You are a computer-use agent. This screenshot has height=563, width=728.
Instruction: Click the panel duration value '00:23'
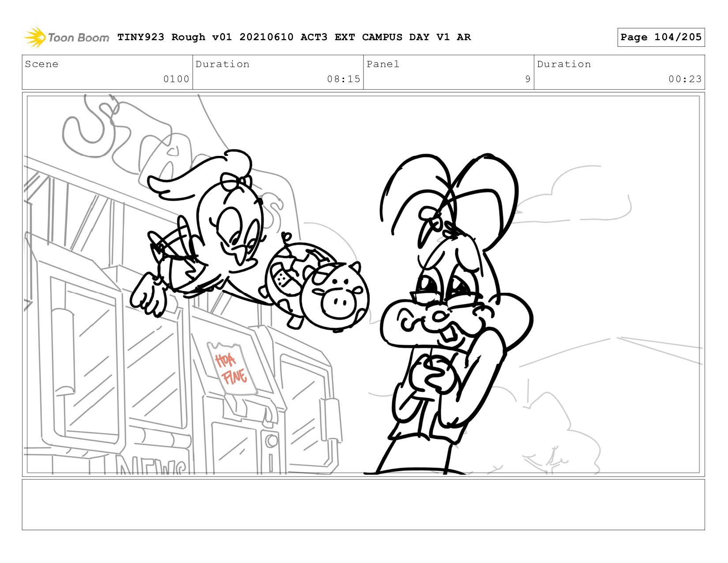coord(685,79)
